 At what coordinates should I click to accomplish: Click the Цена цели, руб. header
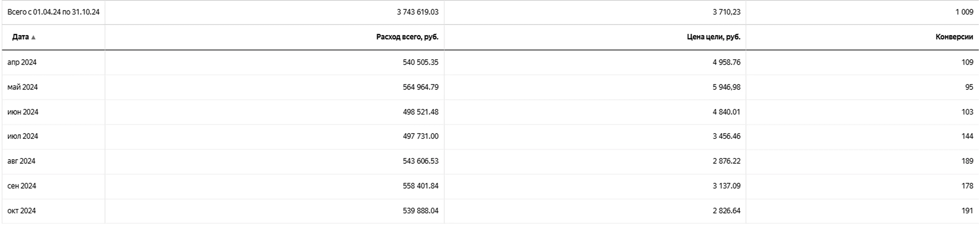click(x=713, y=37)
